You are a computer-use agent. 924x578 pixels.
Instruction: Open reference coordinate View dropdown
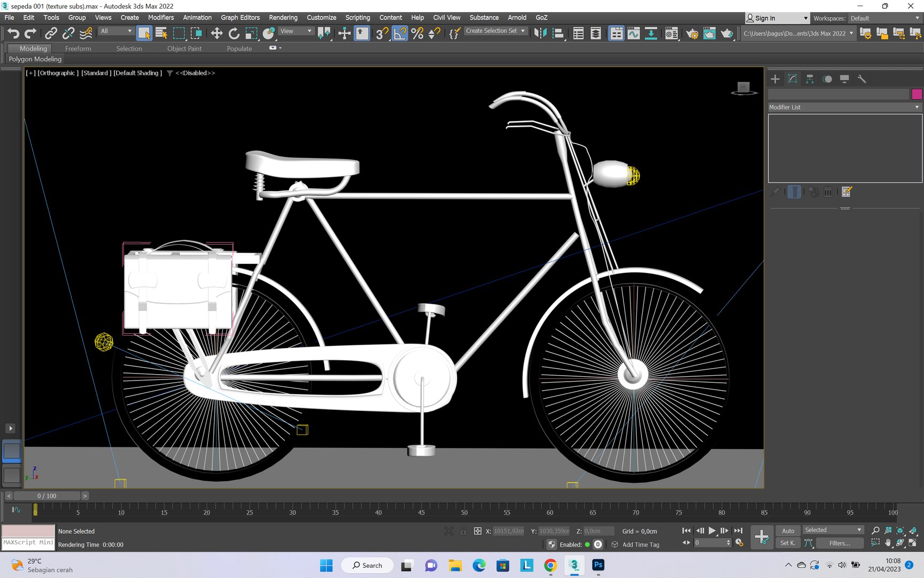tap(296, 31)
